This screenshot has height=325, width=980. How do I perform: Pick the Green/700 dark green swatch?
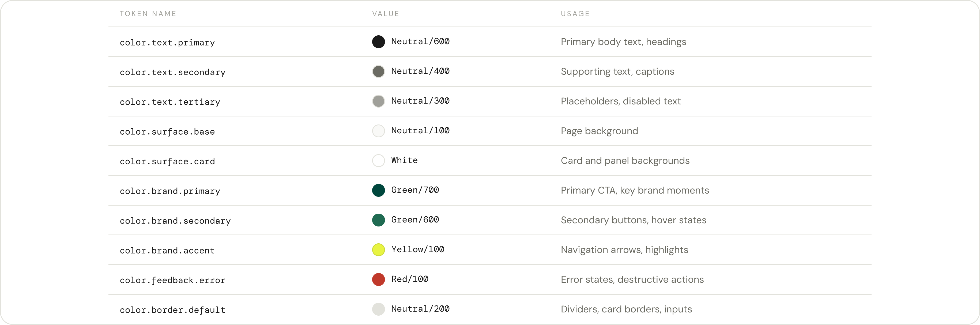378,190
